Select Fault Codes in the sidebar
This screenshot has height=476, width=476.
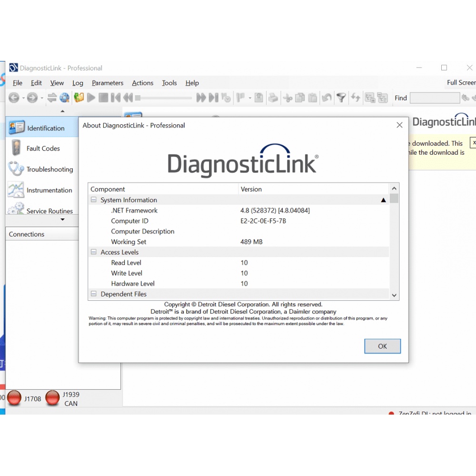pos(42,149)
